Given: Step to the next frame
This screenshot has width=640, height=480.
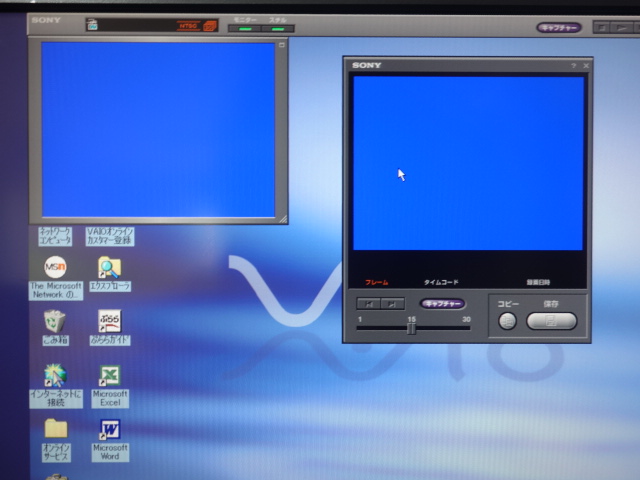Looking at the screenshot, I should click(x=393, y=304).
